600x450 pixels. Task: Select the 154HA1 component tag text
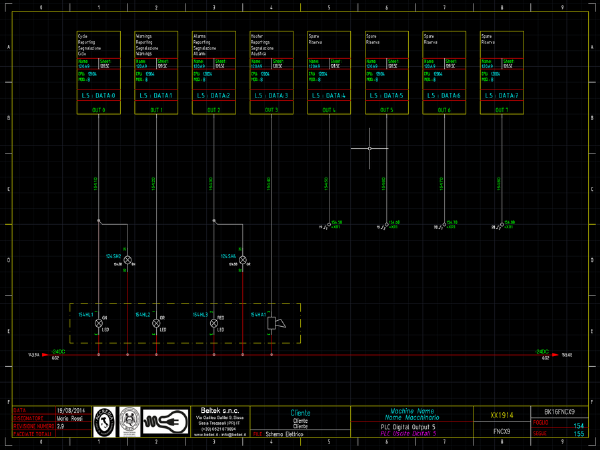coord(258,315)
